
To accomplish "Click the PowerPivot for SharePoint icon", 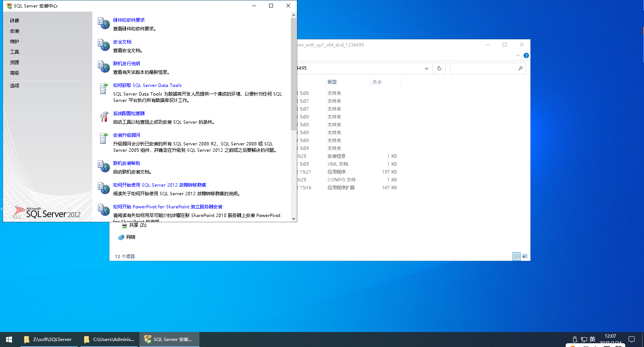I will [x=103, y=209].
